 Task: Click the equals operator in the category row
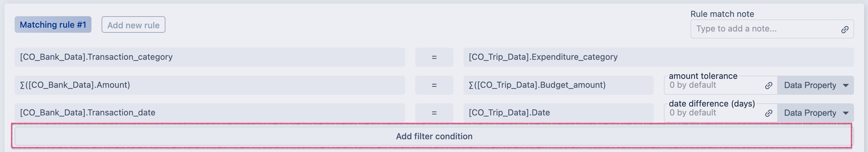[434, 58]
